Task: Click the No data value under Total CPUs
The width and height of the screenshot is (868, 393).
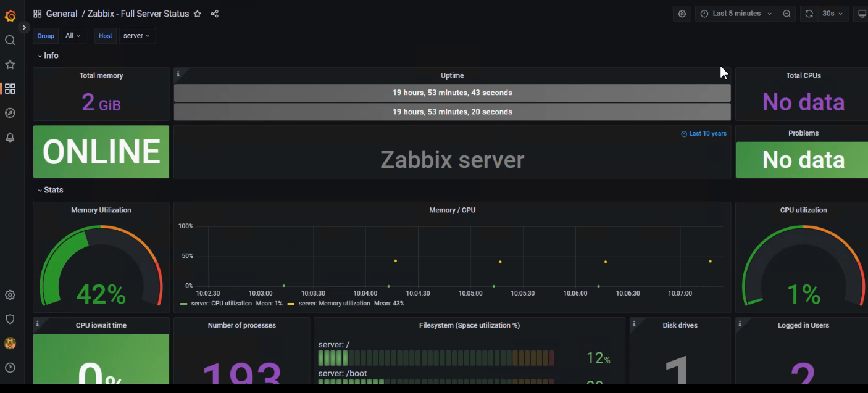Action: [803, 102]
